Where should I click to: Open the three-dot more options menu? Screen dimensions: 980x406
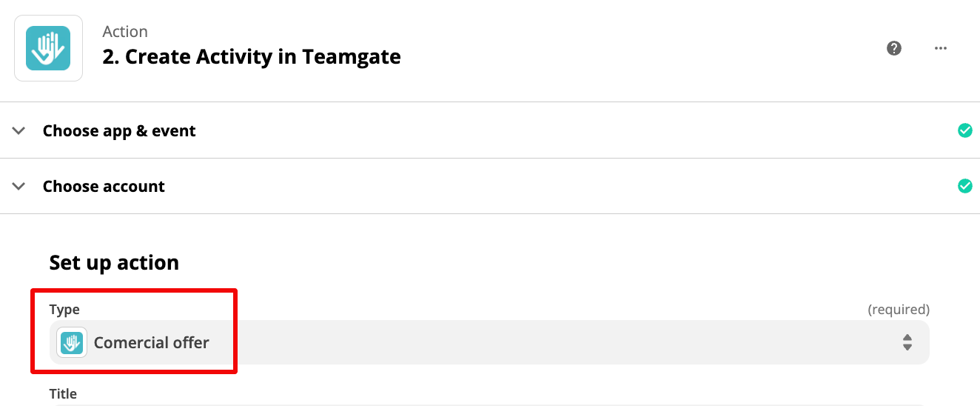coord(941,48)
